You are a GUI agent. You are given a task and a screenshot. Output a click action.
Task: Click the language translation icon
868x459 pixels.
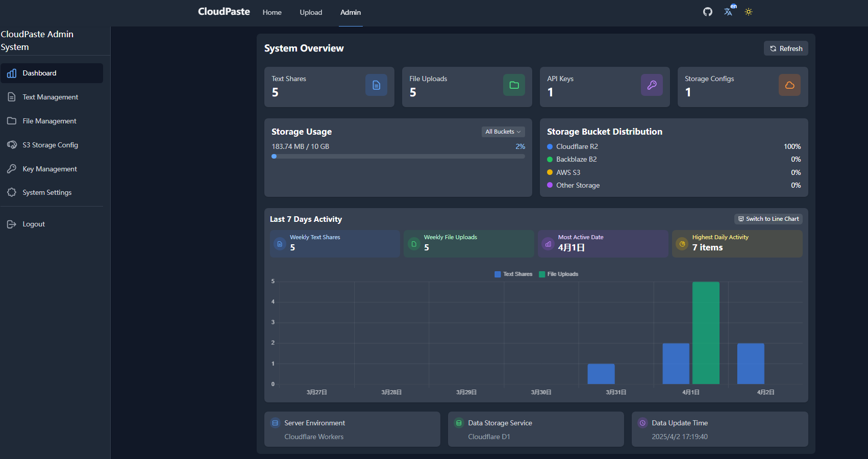point(728,12)
